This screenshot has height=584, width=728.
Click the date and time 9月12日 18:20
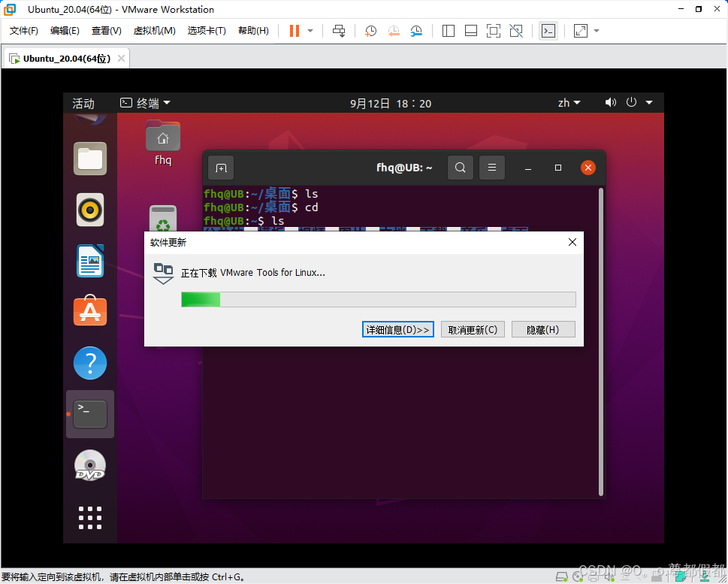tap(391, 103)
